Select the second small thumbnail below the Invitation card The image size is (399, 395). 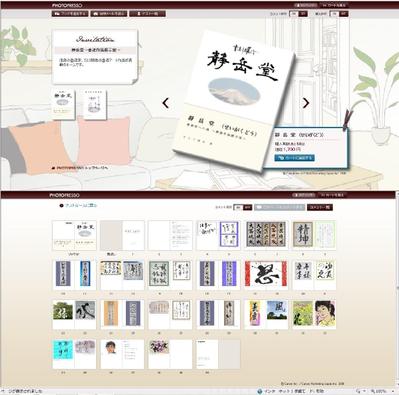[x=95, y=105]
